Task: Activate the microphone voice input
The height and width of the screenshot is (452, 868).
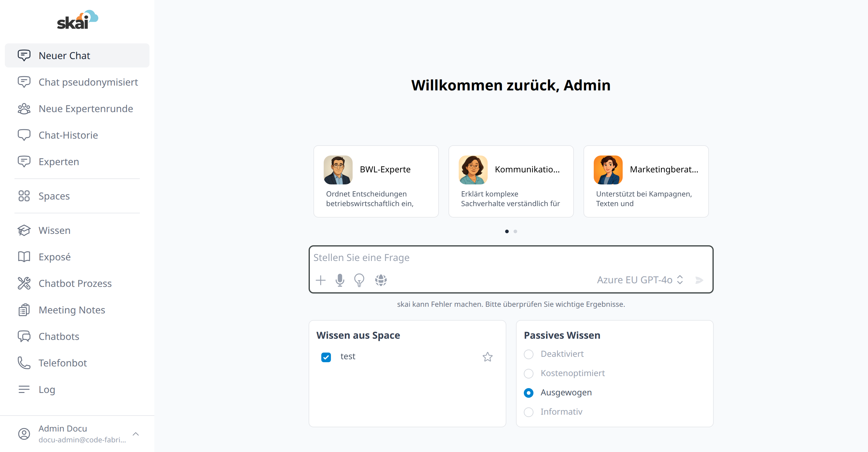Action: click(340, 280)
